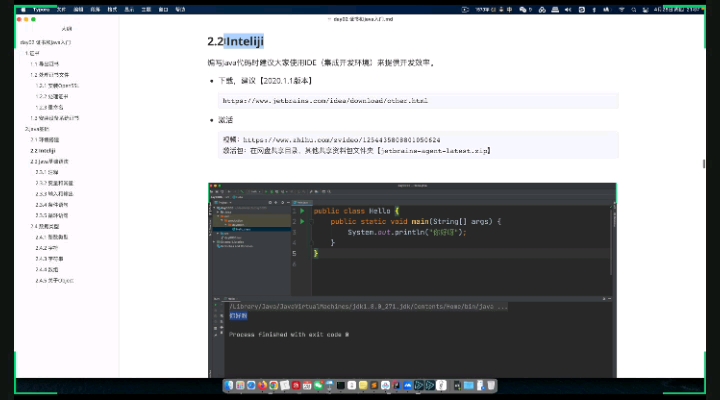Screen dimensions: 720x400
Task: Open the 帮助 menu
Action: point(180,10)
